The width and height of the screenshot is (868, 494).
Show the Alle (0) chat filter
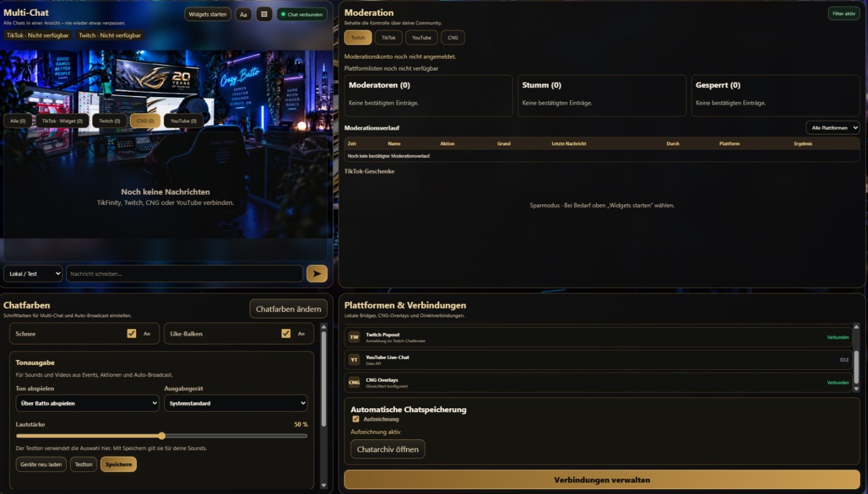point(18,121)
